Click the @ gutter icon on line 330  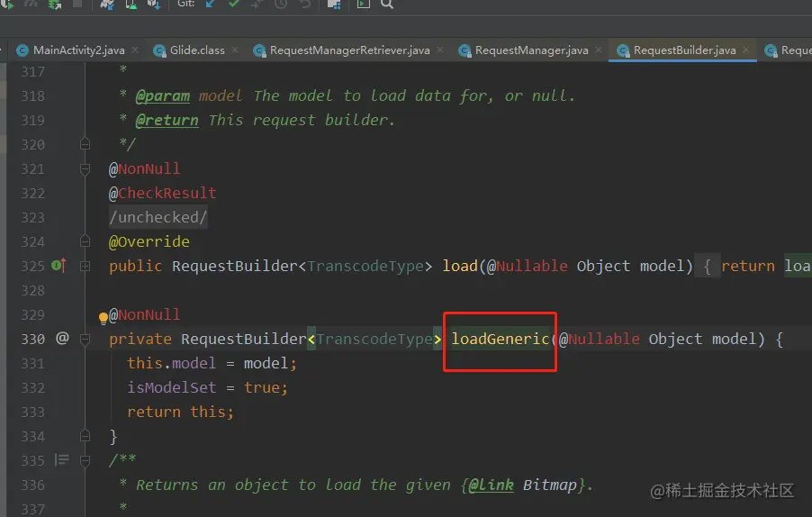coord(62,339)
